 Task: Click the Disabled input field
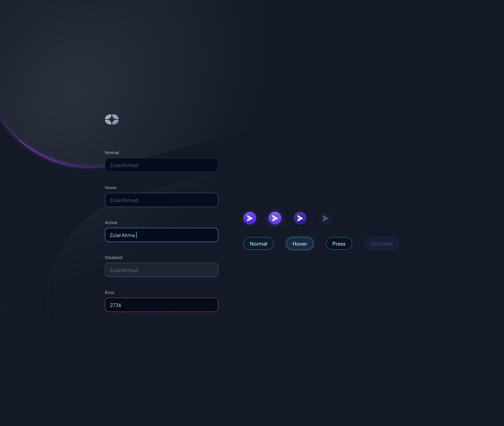(x=161, y=270)
